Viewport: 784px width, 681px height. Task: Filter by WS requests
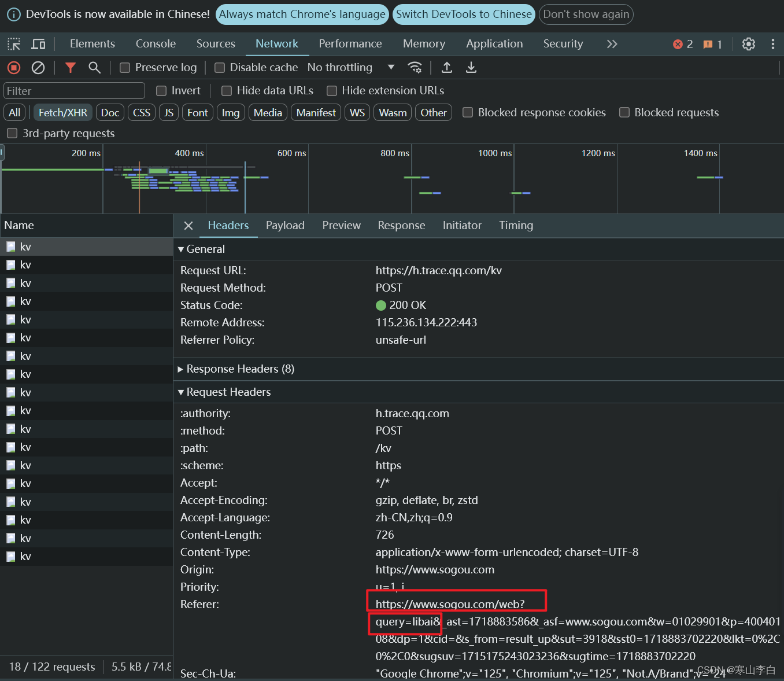357,113
